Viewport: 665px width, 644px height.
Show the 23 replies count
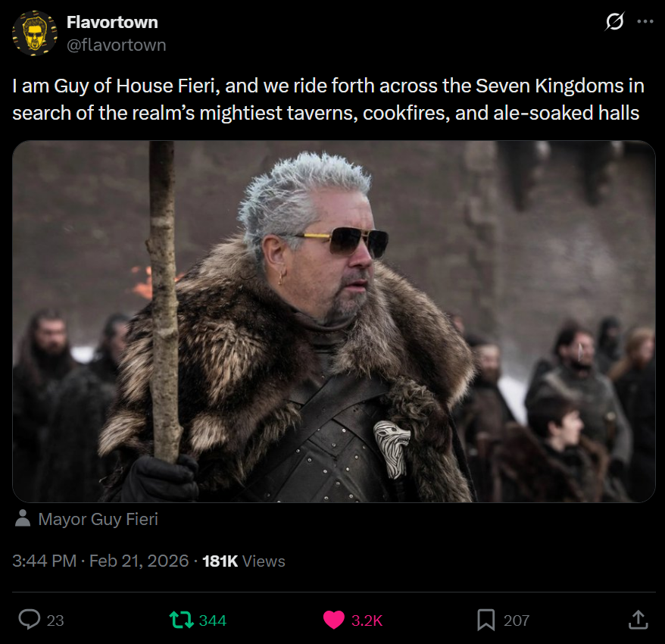point(55,621)
